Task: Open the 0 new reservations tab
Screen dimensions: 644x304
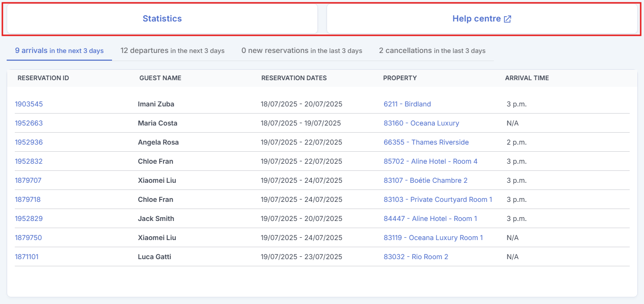Action: tap(302, 51)
